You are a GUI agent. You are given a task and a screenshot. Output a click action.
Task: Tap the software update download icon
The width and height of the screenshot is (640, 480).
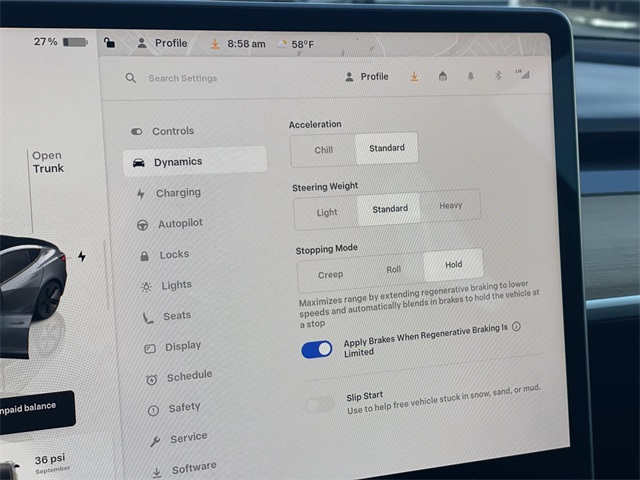coord(414,76)
